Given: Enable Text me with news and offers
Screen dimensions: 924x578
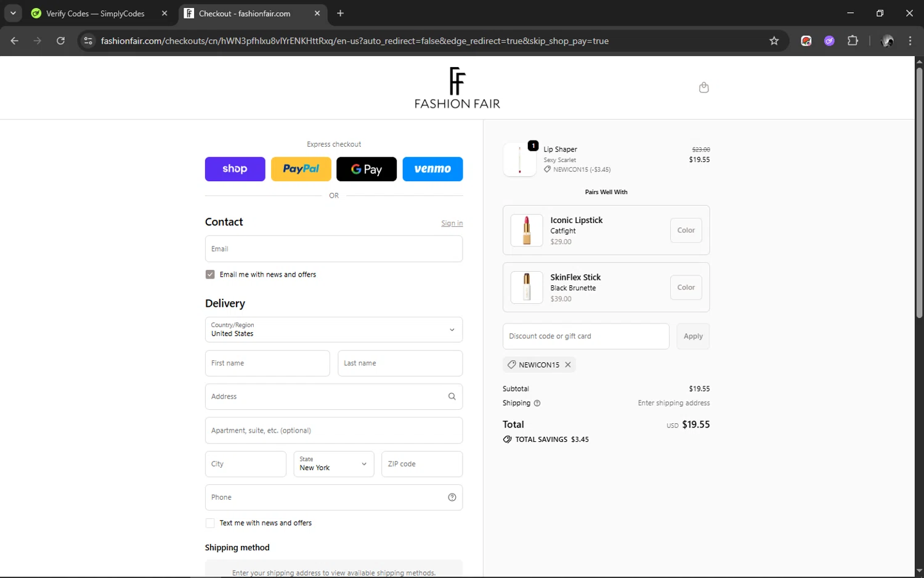Looking at the screenshot, I should (210, 523).
